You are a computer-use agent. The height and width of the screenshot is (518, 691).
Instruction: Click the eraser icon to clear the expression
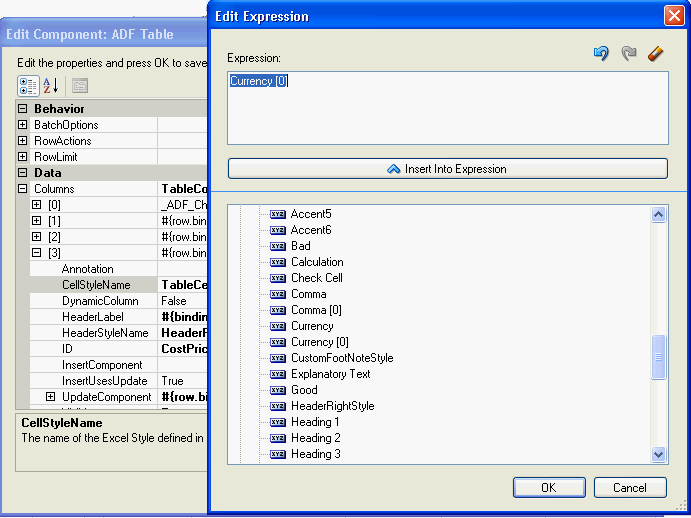(x=656, y=53)
